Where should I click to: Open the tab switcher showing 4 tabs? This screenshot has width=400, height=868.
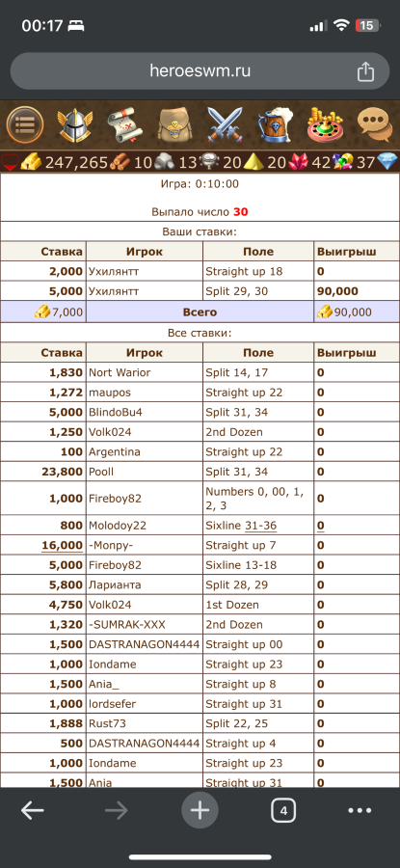[283, 811]
